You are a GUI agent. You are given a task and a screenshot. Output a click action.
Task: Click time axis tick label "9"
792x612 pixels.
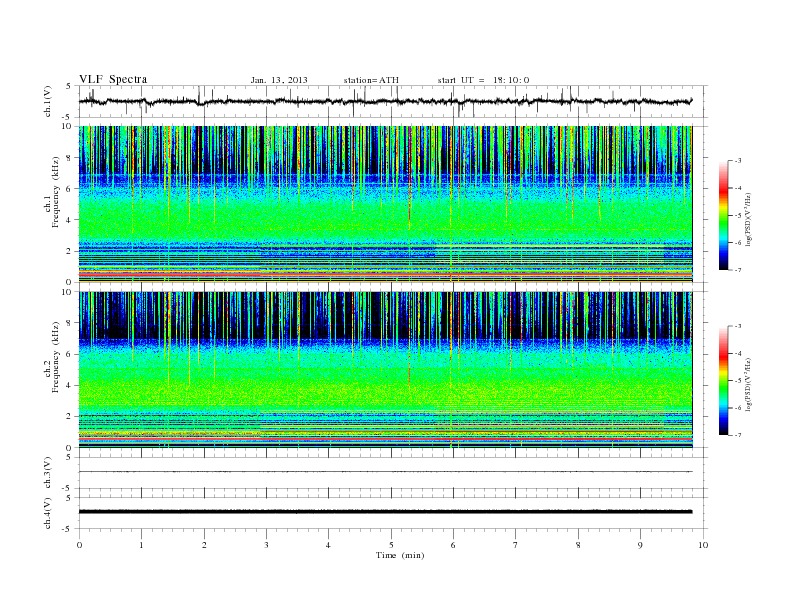[640, 545]
